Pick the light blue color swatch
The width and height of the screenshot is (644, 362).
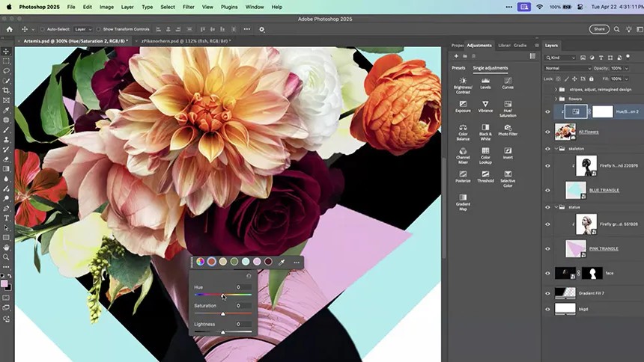(x=246, y=262)
